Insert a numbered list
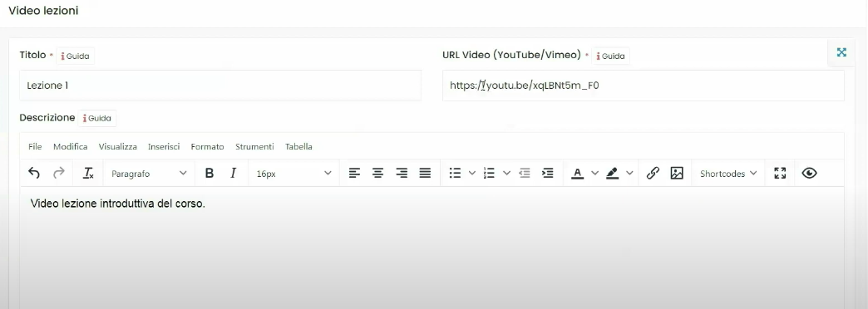Viewport: 868px width, 309px height. tap(489, 174)
